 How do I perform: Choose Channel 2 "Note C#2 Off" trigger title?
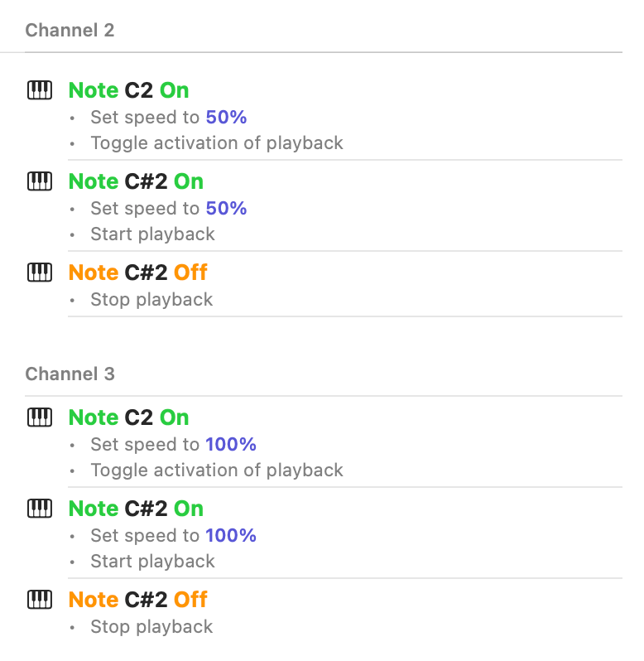[x=137, y=273]
